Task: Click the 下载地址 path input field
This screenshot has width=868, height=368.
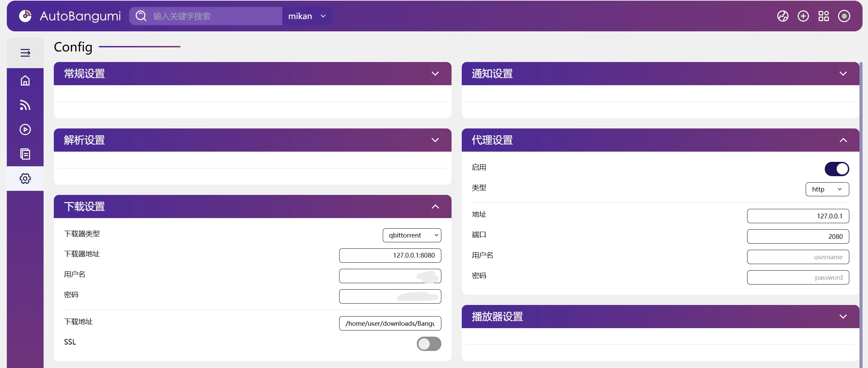Action: [390, 323]
